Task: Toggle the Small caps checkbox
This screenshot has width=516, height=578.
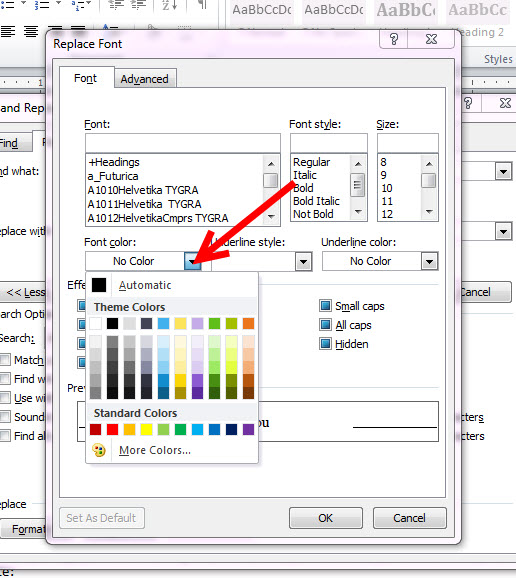Action: tap(325, 306)
